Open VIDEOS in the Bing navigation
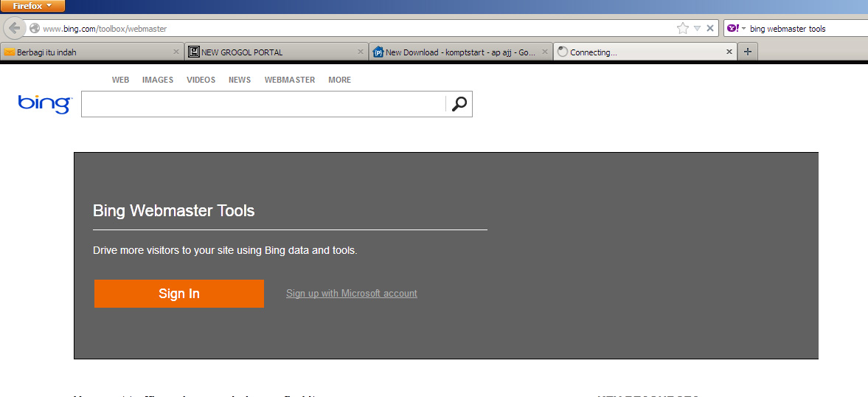 pos(201,80)
